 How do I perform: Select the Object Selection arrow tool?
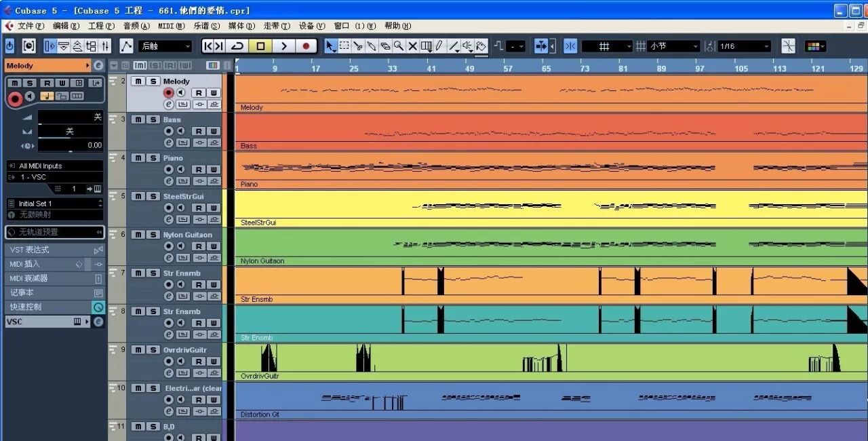330,46
